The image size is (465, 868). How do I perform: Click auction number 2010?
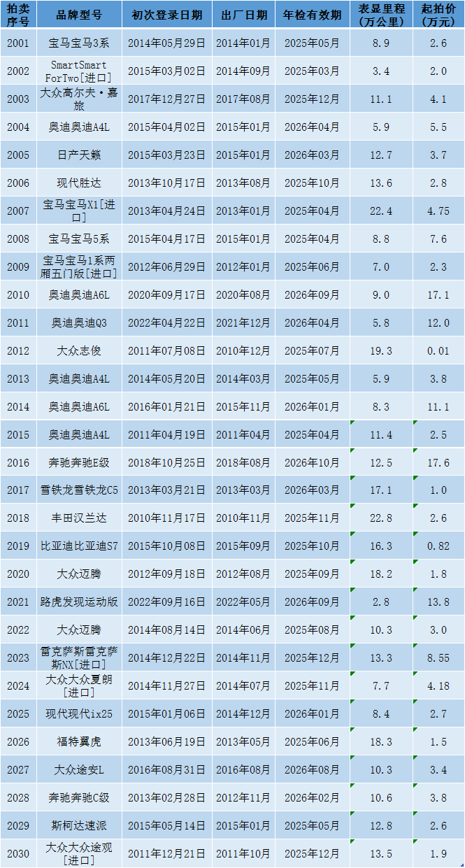(18, 294)
